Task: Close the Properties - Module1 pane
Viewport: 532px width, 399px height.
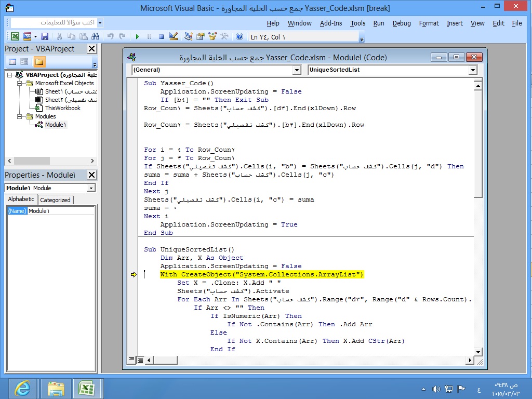Action: [91, 175]
